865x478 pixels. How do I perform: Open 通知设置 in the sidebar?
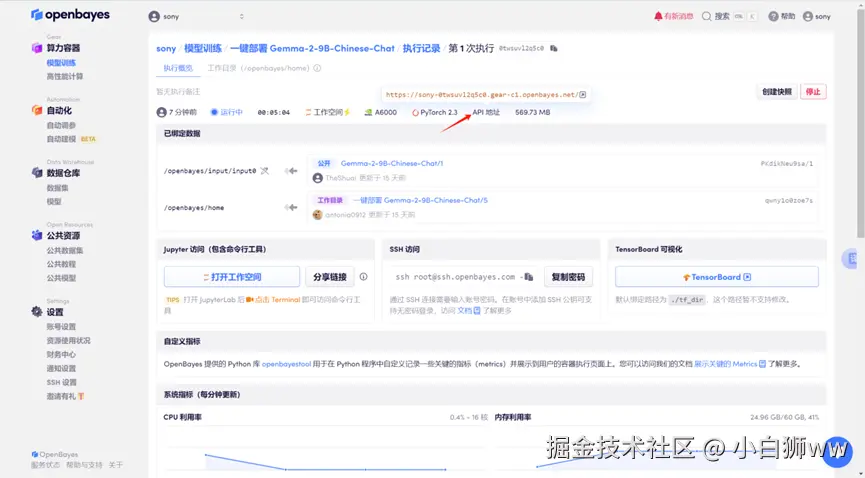tap(61, 368)
